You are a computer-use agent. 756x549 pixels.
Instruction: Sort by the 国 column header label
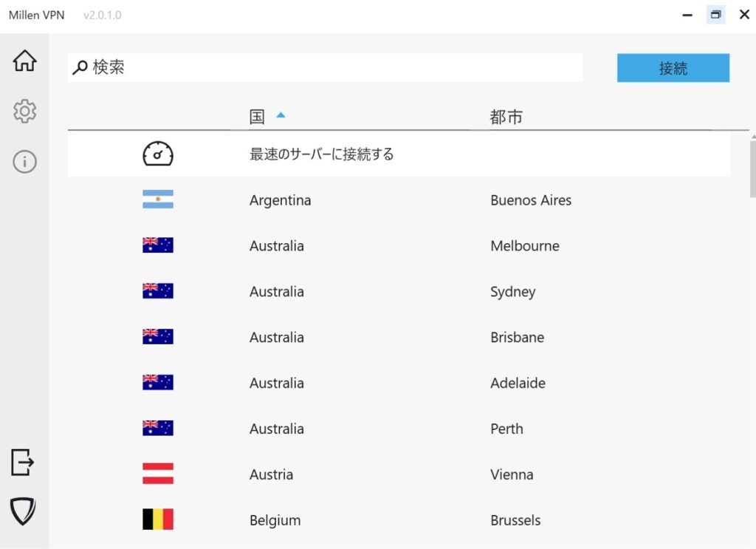click(257, 117)
